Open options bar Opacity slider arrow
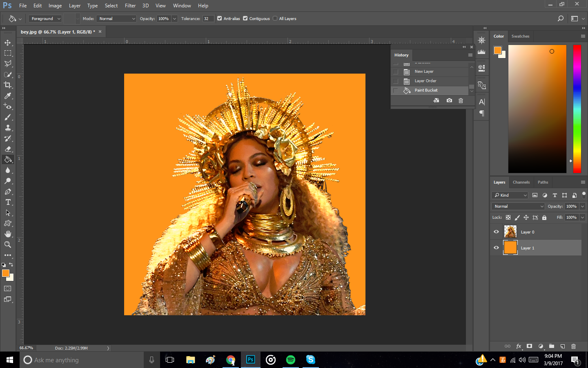This screenshot has width=588, height=368. (x=174, y=18)
